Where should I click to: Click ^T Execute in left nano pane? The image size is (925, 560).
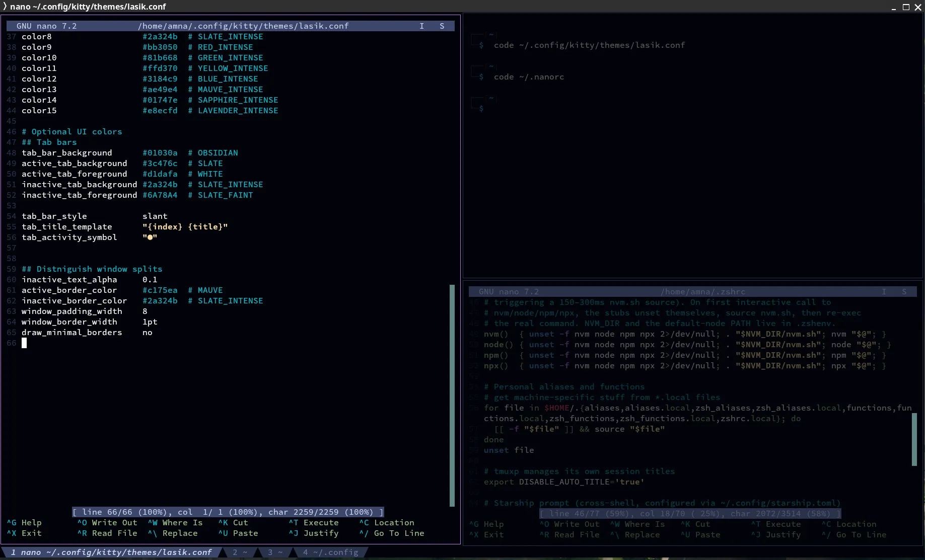pos(314,522)
